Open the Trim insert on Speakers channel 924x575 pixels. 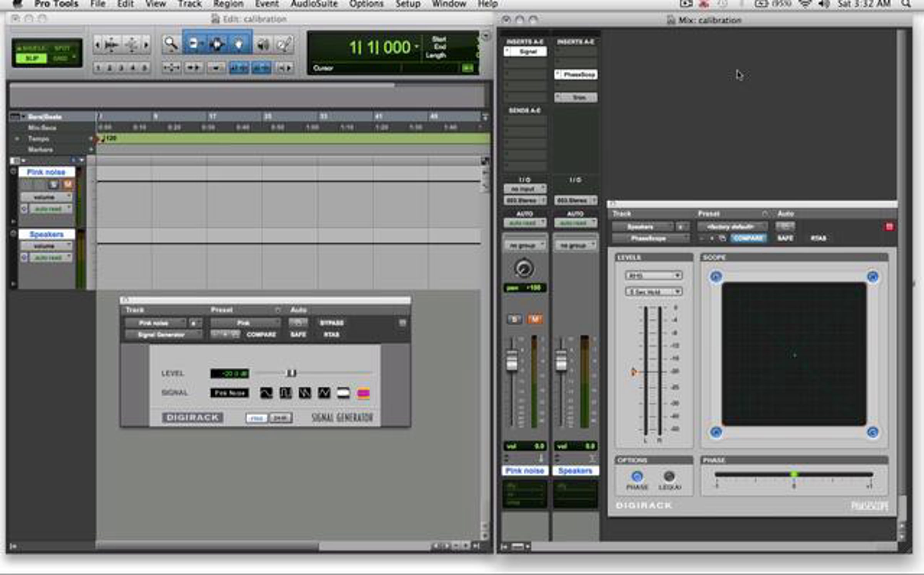coord(576,97)
